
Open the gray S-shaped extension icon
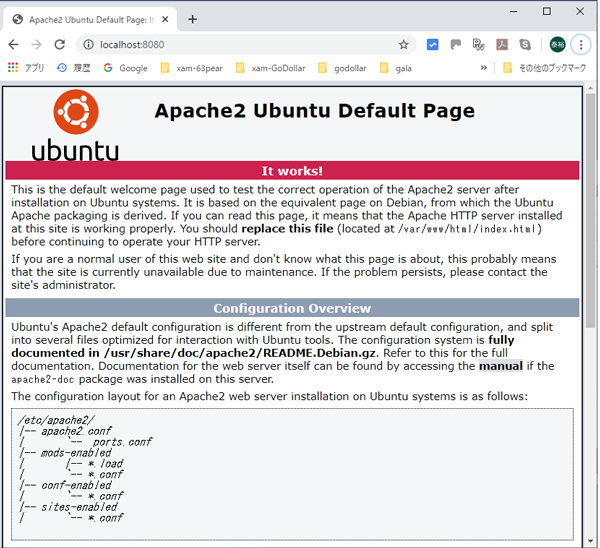coord(525,45)
